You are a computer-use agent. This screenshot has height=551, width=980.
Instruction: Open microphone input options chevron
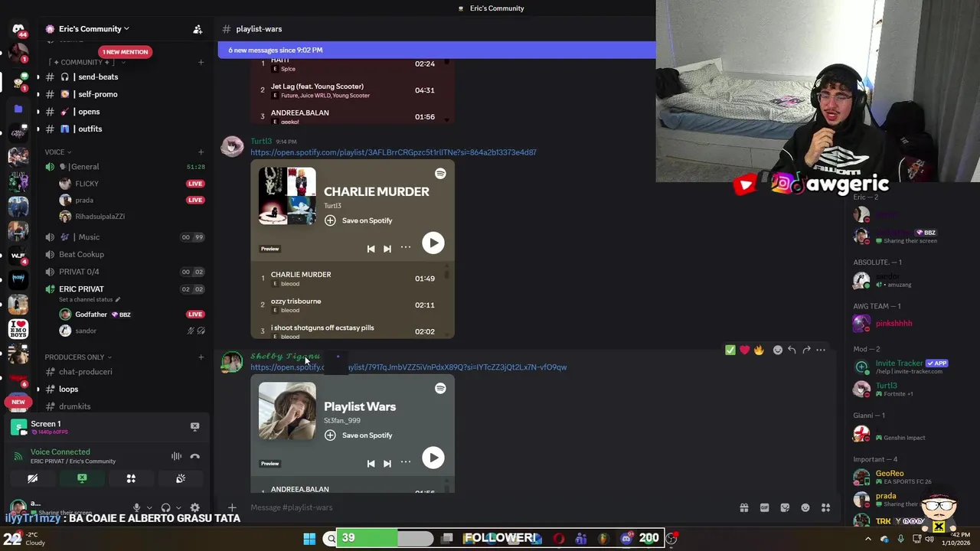click(149, 507)
